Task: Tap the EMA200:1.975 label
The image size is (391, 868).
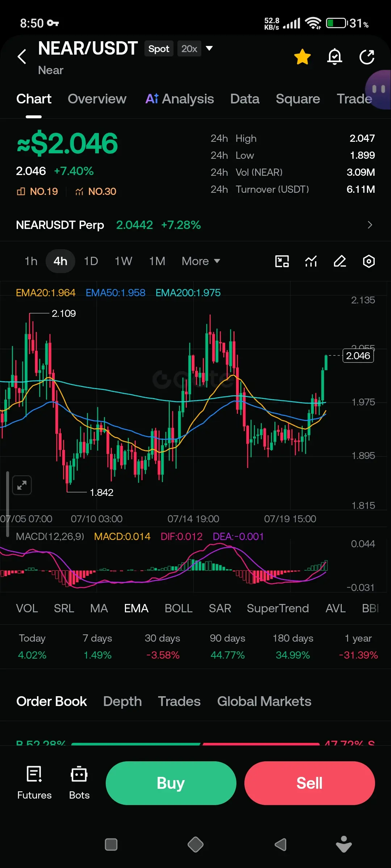Action: (x=188, y=293)
